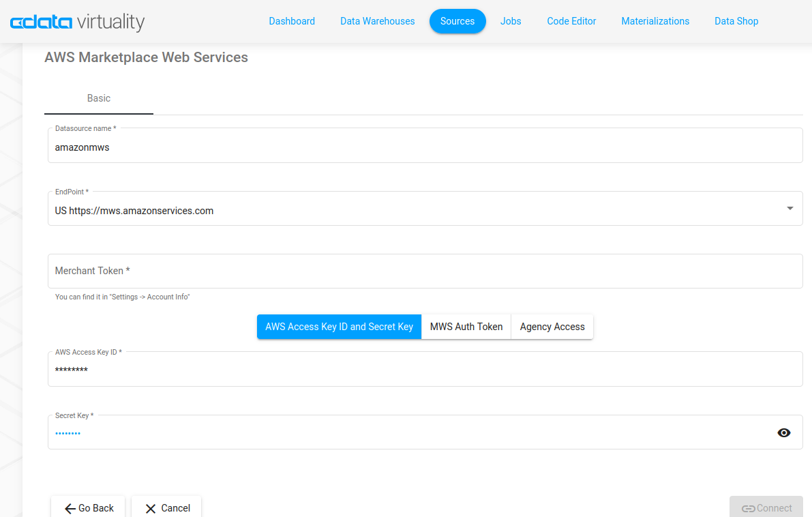
Task: Click the back arrow icon on Go Back
Action: (x=69, y=507)
